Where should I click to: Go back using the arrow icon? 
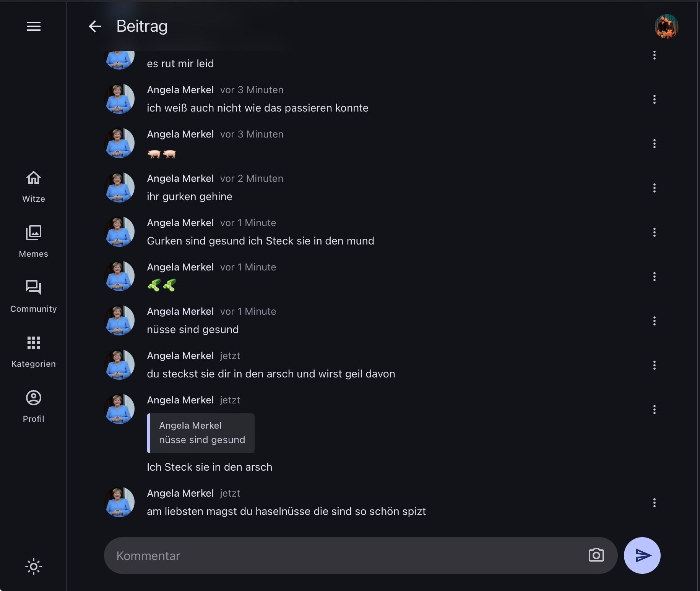(95, 26)
